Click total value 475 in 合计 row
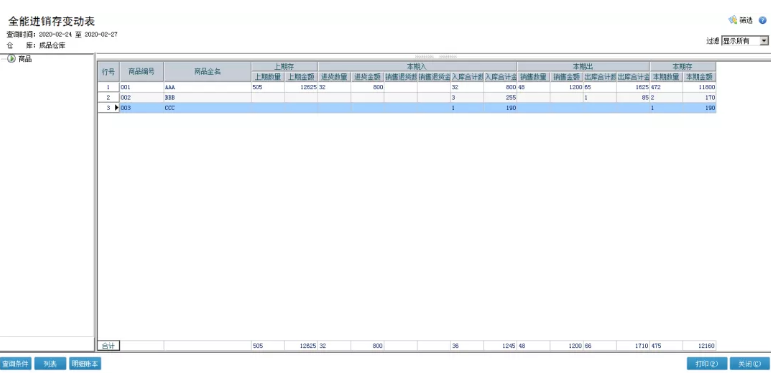 coord(666,346)
